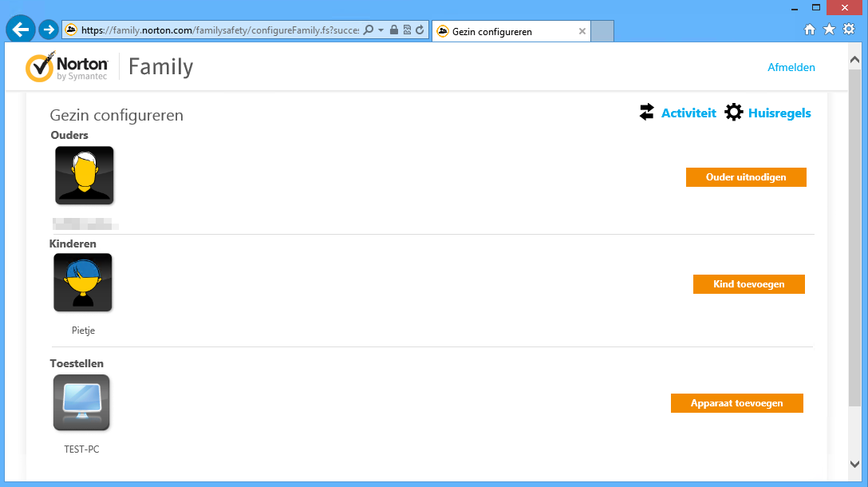Click the scrollbar up arrow

click(854, 60)
